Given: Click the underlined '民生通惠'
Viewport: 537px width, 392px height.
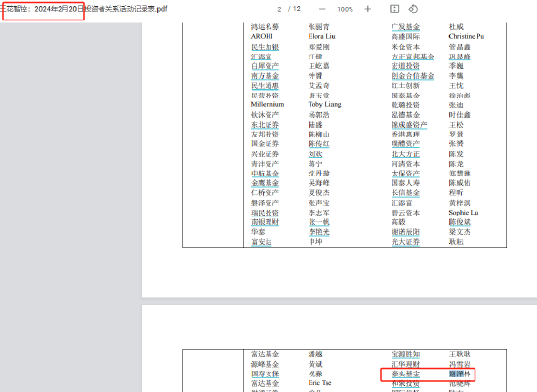Looking at the screenshot, I should coord(265,86).
